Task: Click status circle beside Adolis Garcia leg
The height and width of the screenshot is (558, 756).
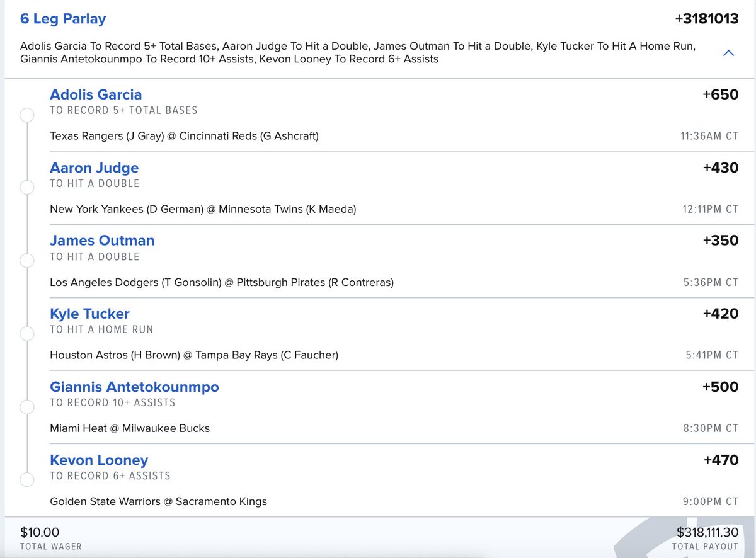Action: [27, 115]
